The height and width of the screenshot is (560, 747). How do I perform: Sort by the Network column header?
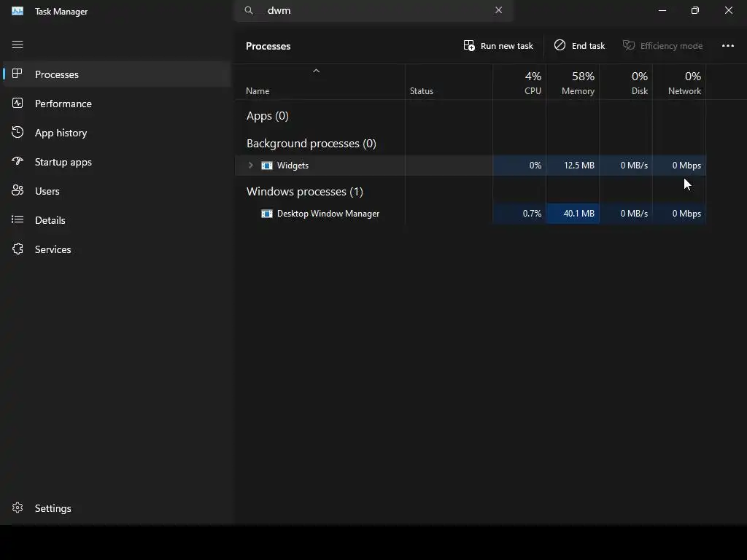679,82
